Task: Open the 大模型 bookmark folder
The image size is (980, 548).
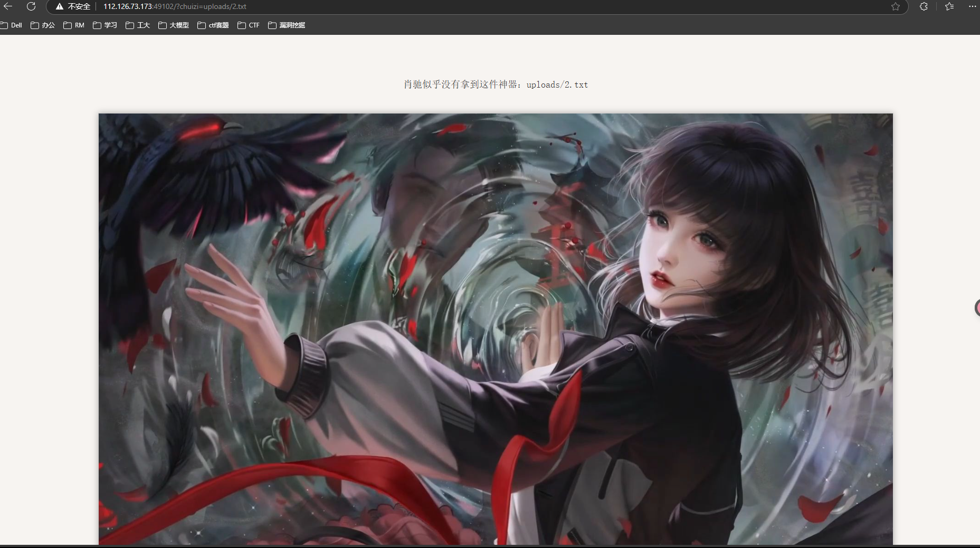Action: pyautogui.click(x=174, y=25)
